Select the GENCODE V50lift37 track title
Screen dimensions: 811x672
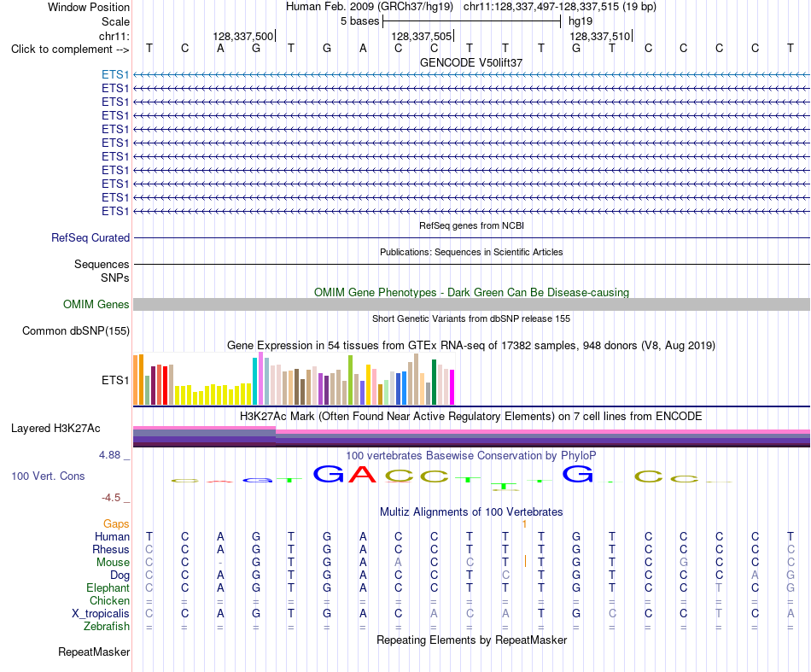[471, 62]
